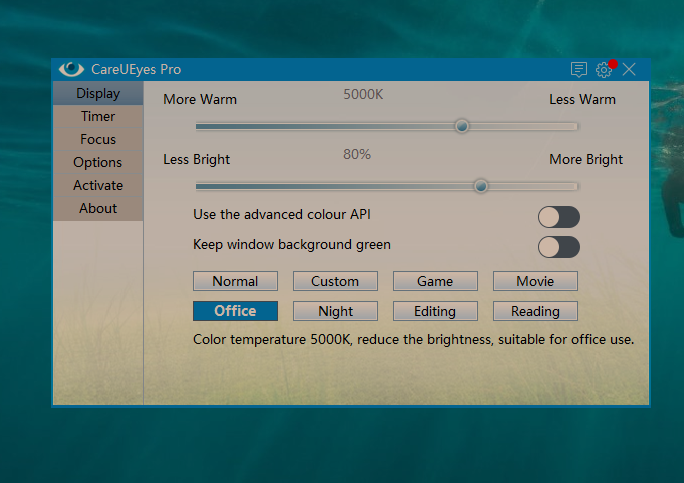
Task: Show the About tab
Action: 98,209
